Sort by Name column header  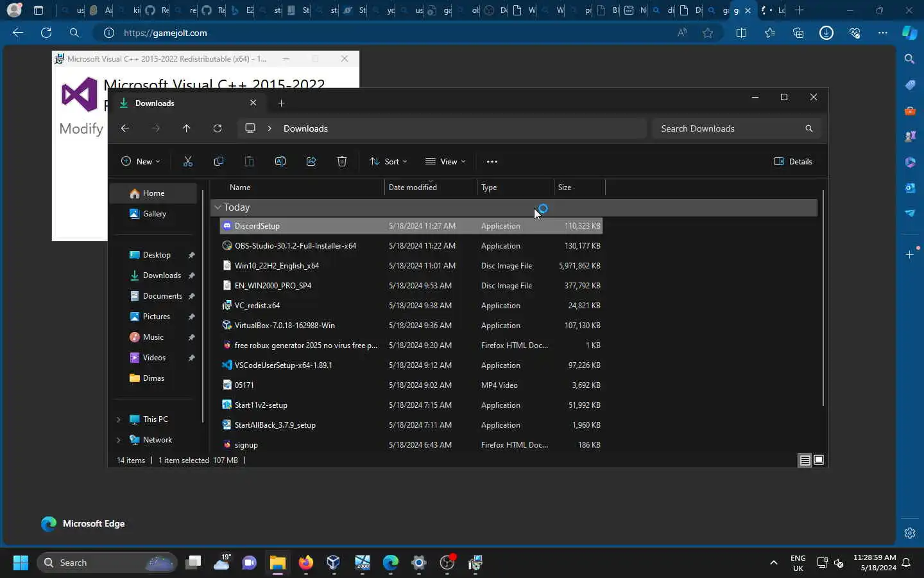pos(298,188)
